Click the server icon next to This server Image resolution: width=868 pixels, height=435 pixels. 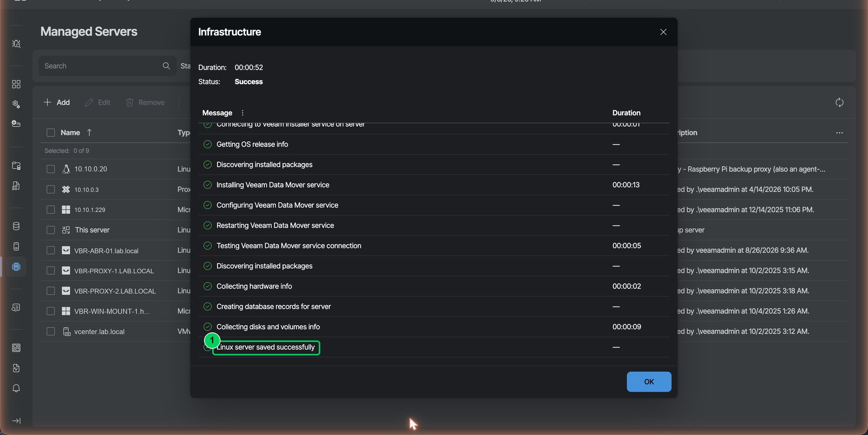click(x=66, y=230)
